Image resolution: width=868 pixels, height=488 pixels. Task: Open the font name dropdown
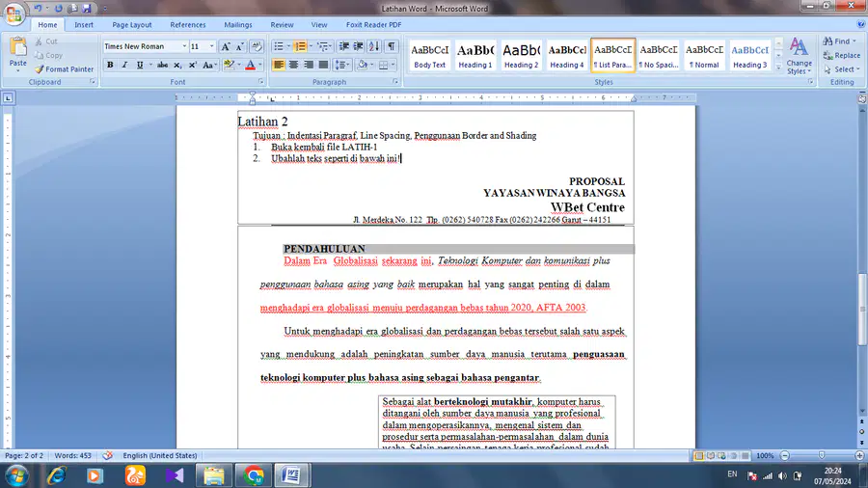tap(184, 46)
